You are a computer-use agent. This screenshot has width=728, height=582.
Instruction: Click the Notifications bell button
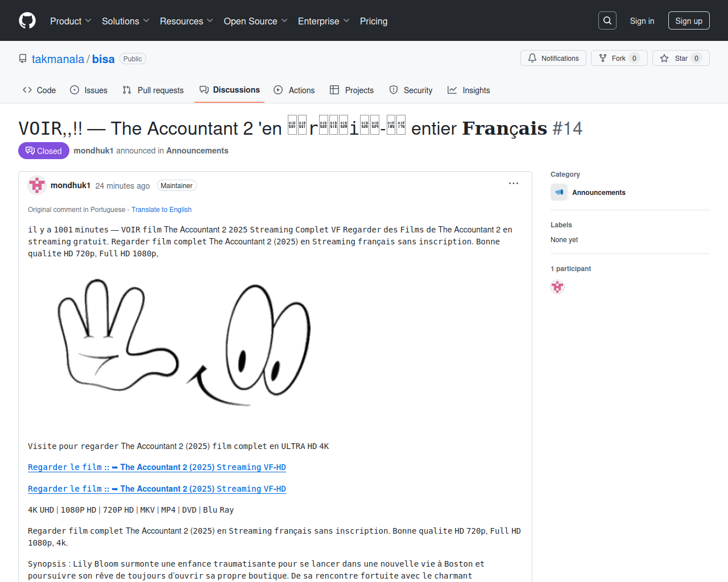point(553,58)
